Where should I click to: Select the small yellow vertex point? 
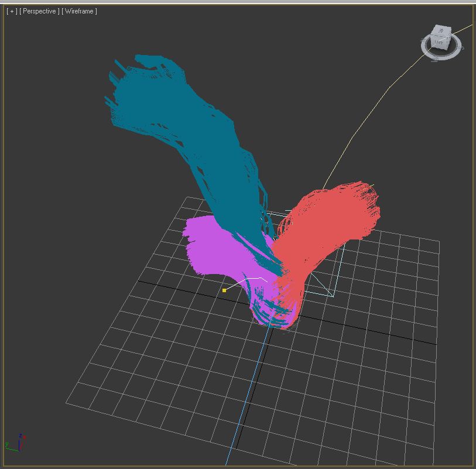(x=224, y=290)
